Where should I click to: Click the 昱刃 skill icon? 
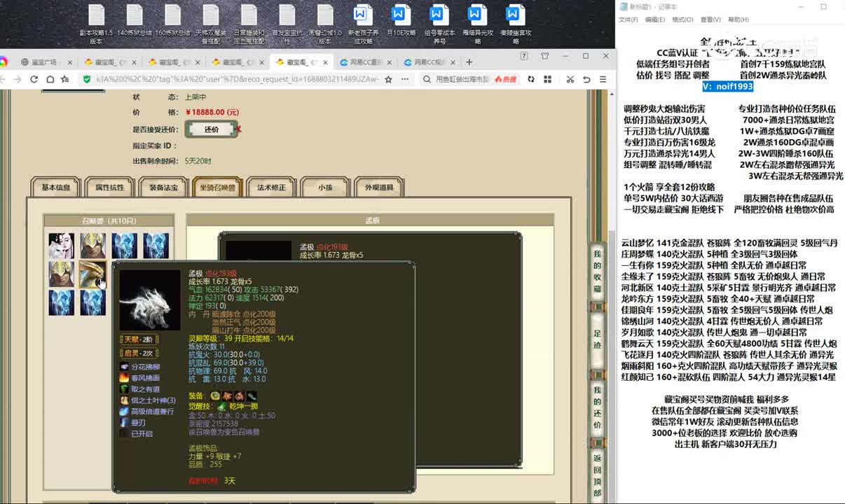[x=124, y=423]
